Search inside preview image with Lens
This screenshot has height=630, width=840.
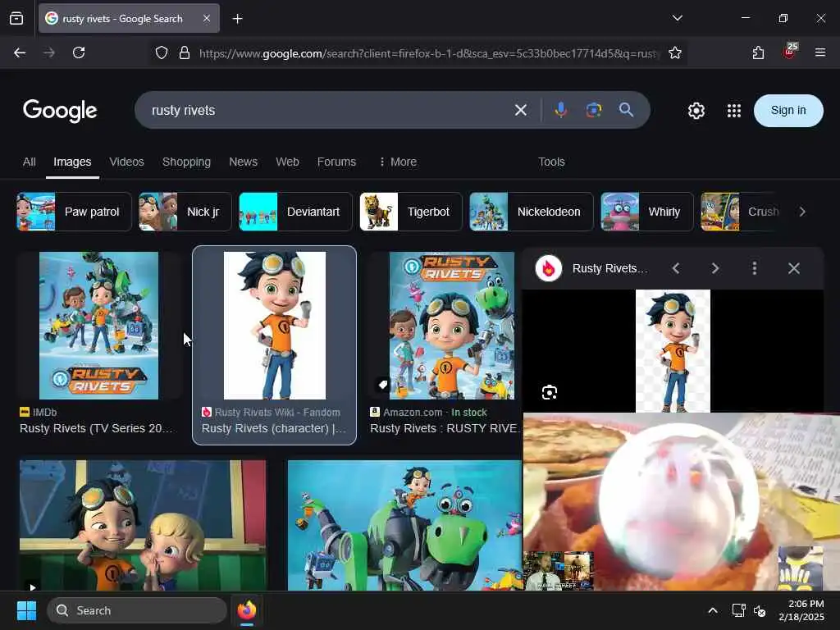tap(549, 392)
